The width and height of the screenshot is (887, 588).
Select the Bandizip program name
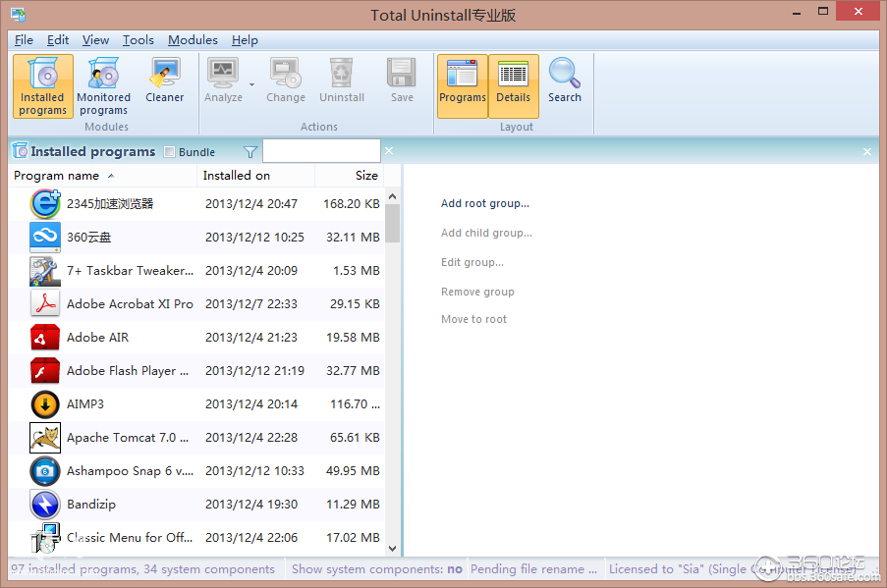[x=91, y=505]
